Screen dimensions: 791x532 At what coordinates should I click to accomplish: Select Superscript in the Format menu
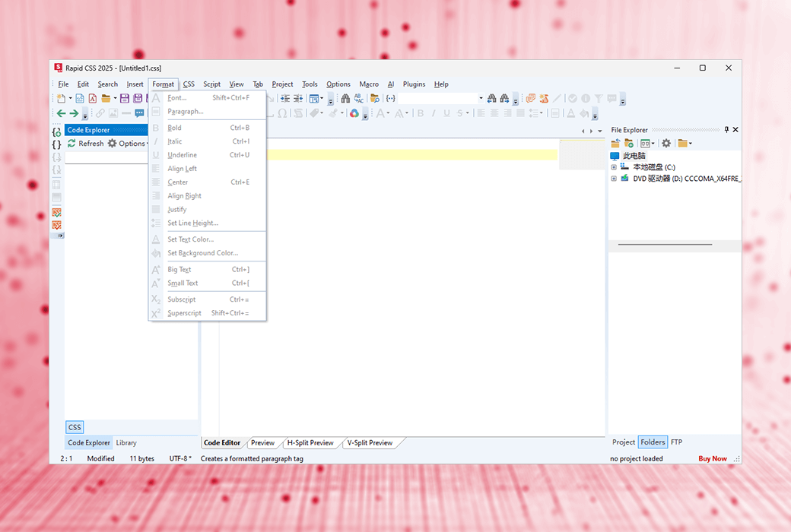coord(208,313)
